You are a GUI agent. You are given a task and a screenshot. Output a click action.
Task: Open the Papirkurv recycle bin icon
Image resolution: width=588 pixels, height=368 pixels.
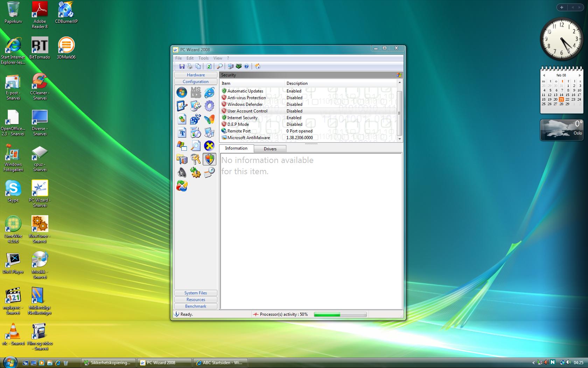[13, 12]
